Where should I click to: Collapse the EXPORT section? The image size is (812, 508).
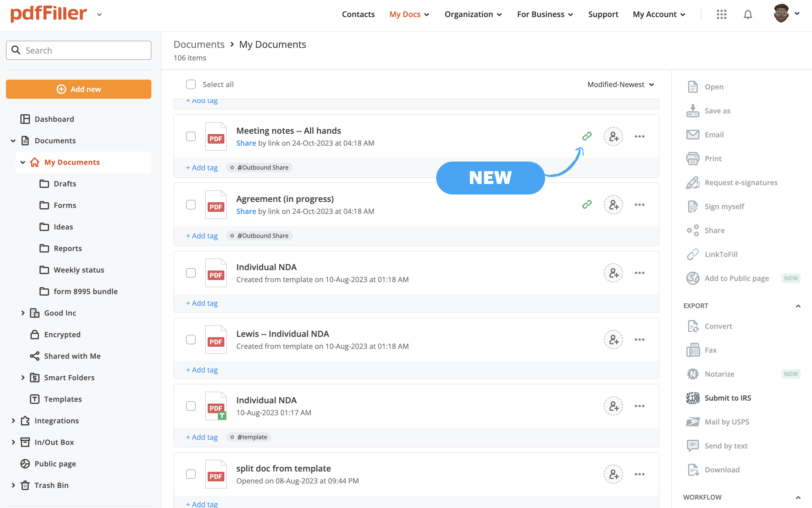[798, 306]
